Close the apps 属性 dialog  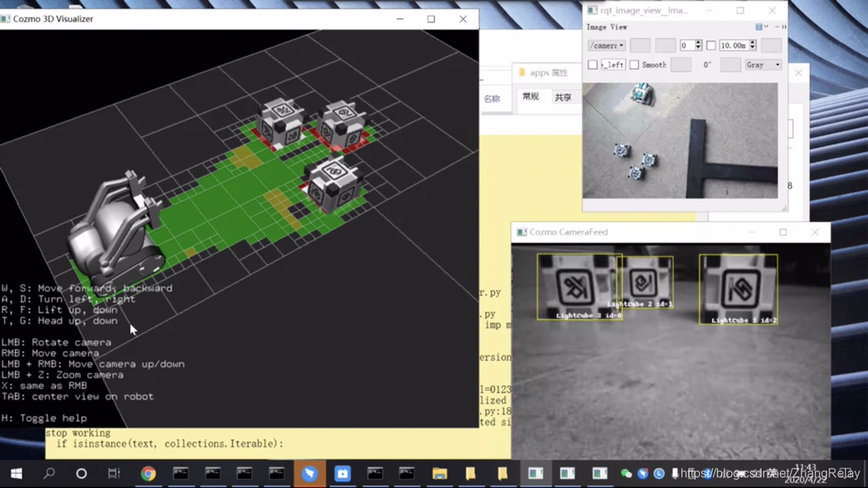799,73
